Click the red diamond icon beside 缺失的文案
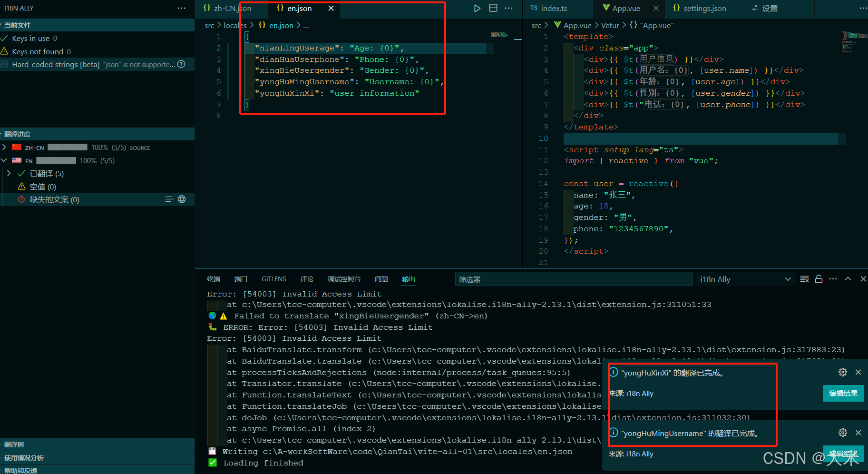This screenshot has width=868, height=474. pos(21,199)
